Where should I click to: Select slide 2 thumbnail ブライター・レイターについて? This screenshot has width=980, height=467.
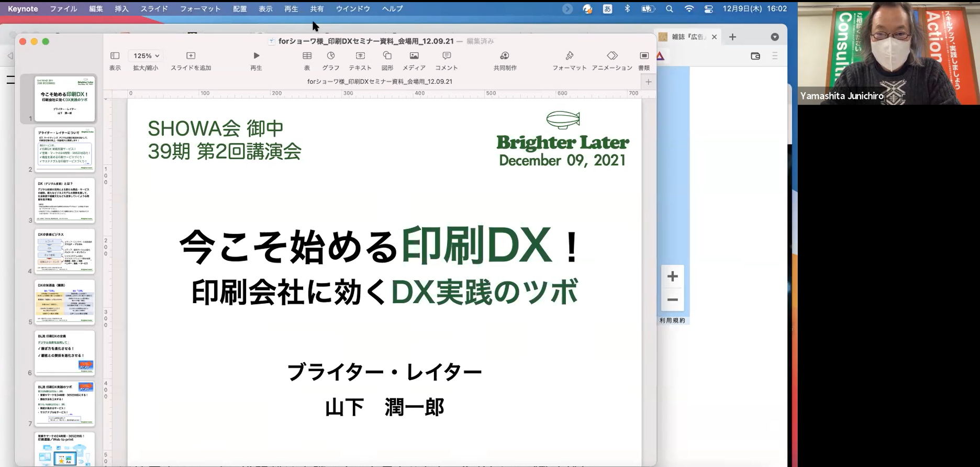point(65,150)
